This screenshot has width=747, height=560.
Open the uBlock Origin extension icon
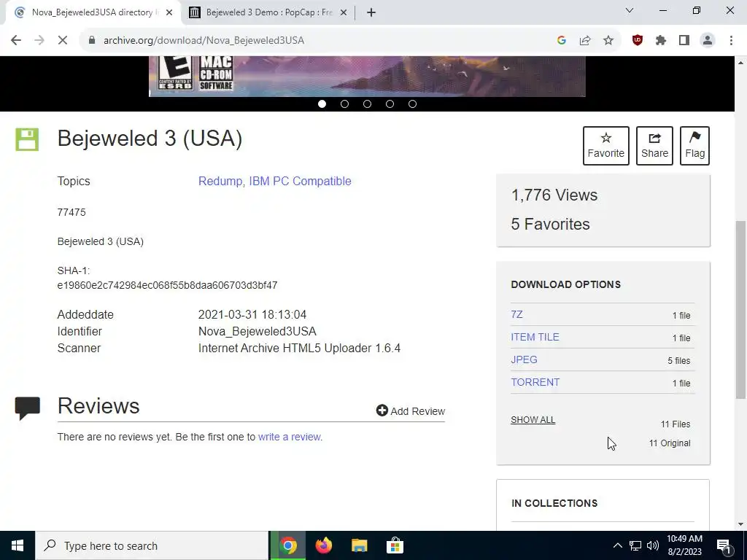coord(638,41)
